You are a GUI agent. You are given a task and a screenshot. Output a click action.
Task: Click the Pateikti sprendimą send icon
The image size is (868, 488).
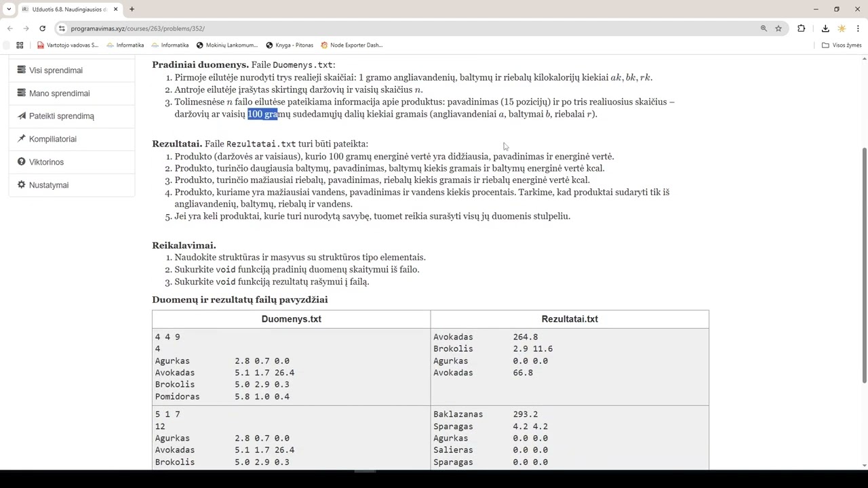pos(22,116)
